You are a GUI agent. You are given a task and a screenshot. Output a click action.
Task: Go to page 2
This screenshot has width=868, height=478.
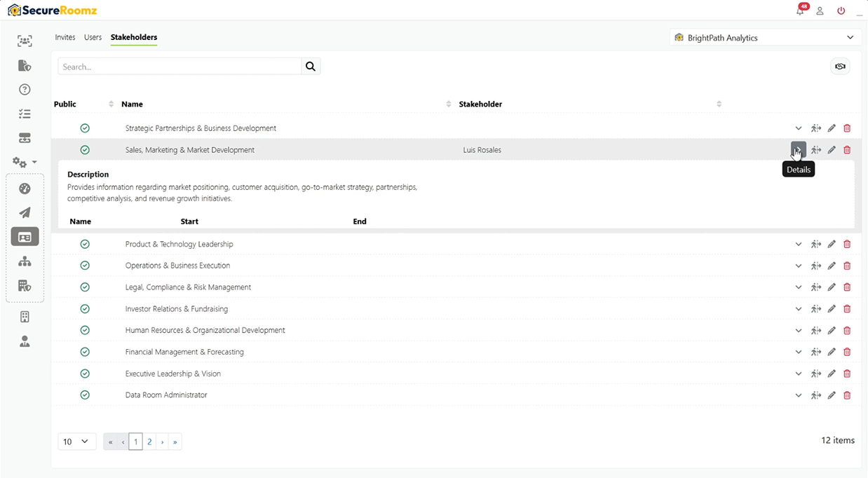[x=149, y=442]
